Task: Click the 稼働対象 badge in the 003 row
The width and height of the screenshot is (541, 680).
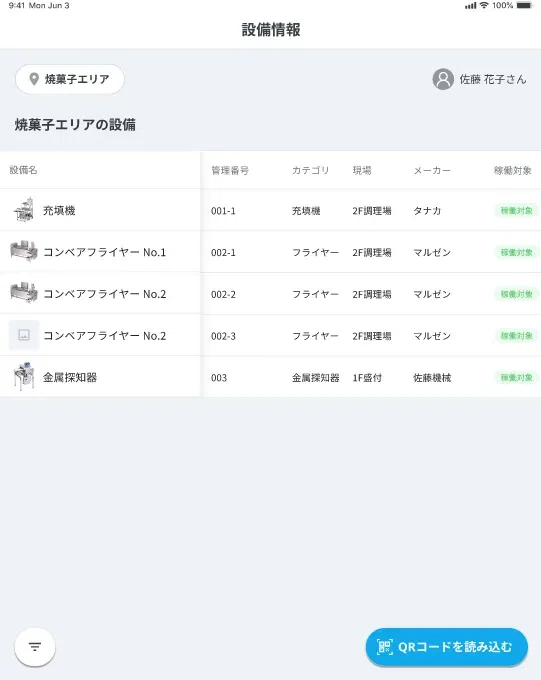Action: [x=516, y=377]
